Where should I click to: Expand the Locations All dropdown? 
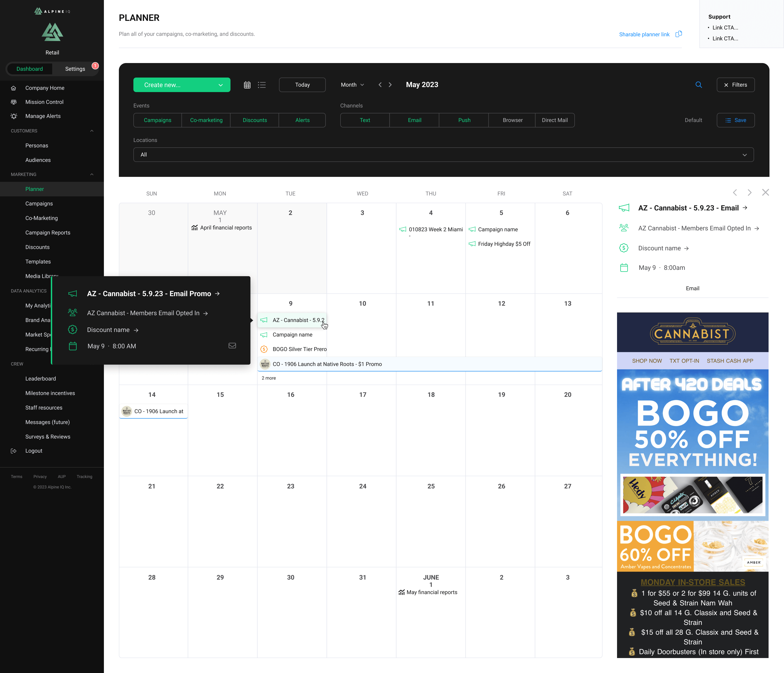pos(443,155)
